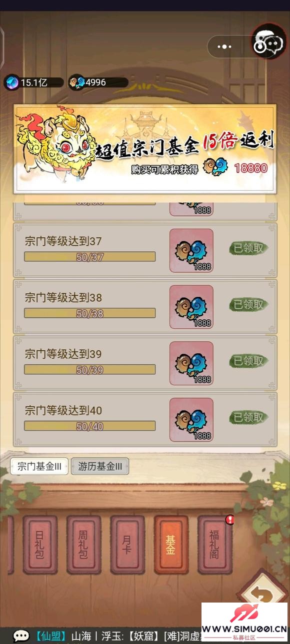Click 已领取 button for level 37

tap(248, 248)
